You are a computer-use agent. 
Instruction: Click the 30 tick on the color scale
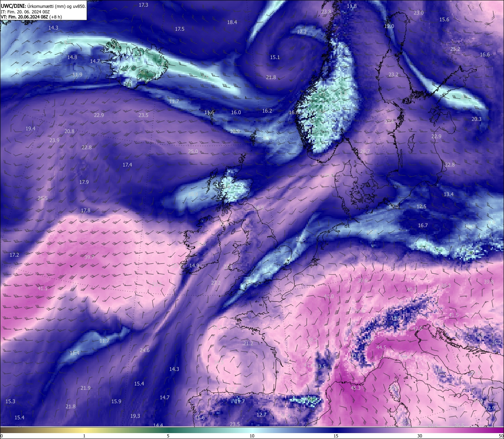click(420, 436)
